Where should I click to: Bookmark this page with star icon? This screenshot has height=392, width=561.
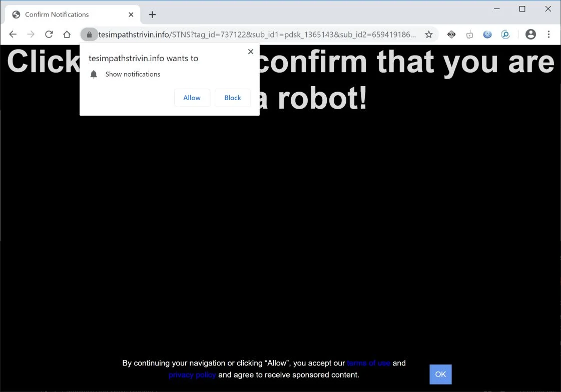[428, 35]
